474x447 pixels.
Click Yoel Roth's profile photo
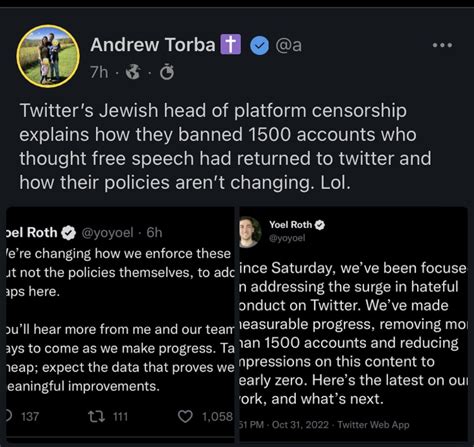tap(250, 232)
